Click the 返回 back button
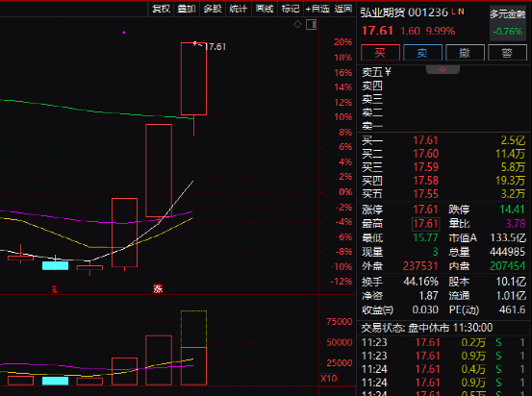This screenshot has width=532, height=396. pos(343,9)
